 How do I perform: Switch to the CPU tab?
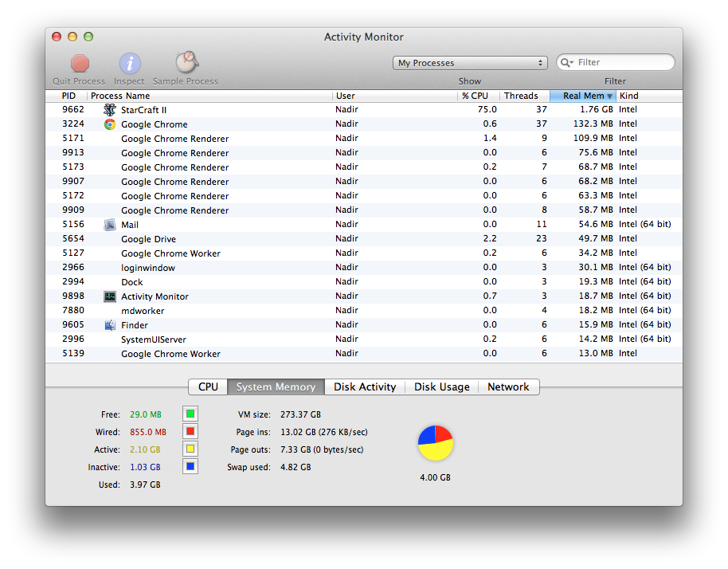click(208, 387)
